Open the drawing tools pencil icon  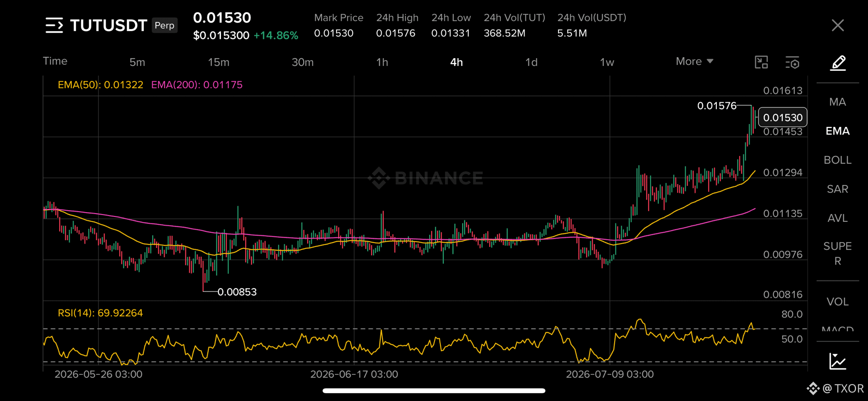tap(838, 62)
